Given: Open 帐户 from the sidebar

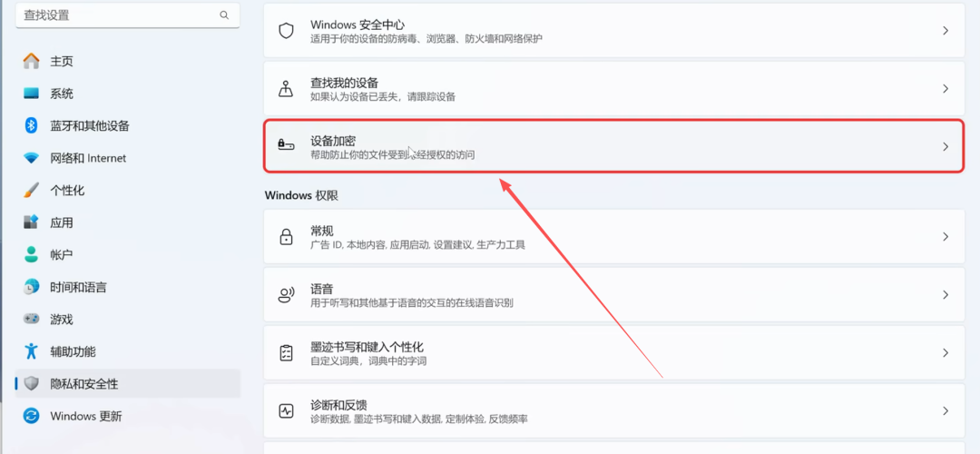Looking at the screenshot, I should click(62, 255).
